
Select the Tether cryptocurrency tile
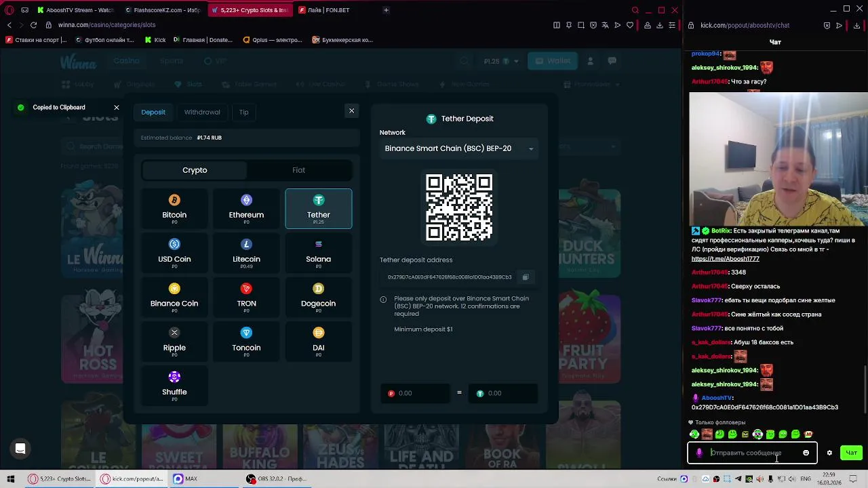click(319, 209)
